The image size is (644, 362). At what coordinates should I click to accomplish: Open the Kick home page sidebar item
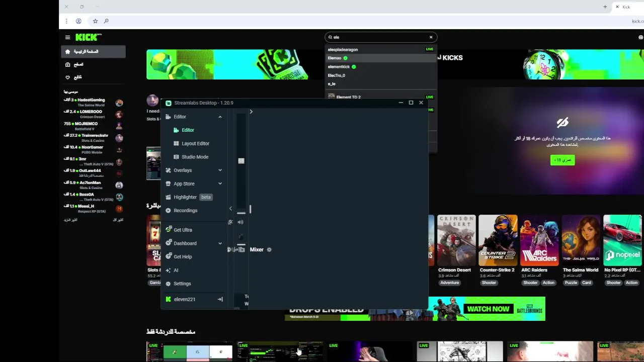(93, 51)
